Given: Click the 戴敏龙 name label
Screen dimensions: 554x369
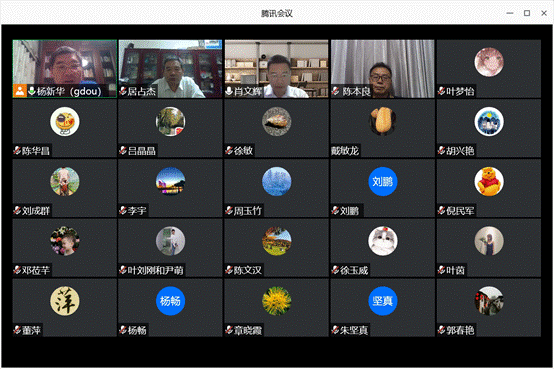Looking at the screenshot, I should (x=345, y=151).
